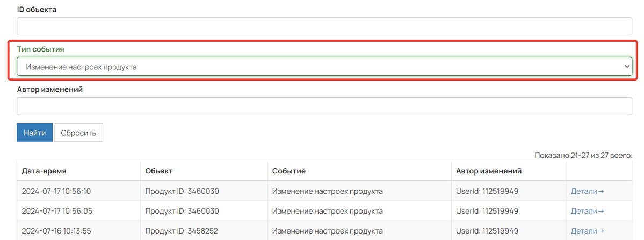Click UserId cell in 10:56:10 row
644x240 pixels.
509,191
